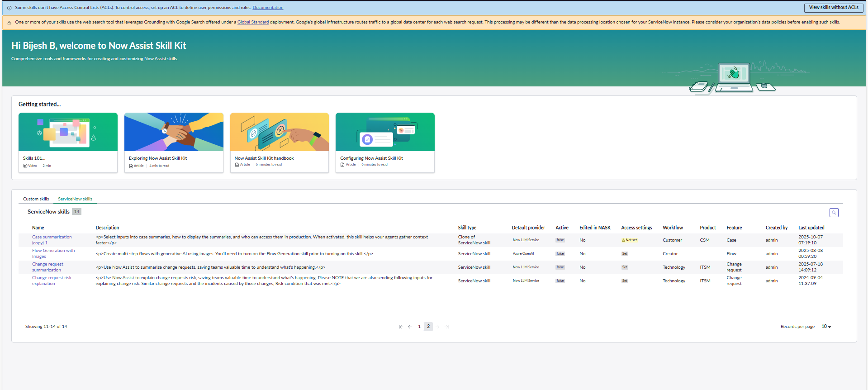Open the Documentation link
868x390 pixels.
pyautogui.click(x=268, y=8)
